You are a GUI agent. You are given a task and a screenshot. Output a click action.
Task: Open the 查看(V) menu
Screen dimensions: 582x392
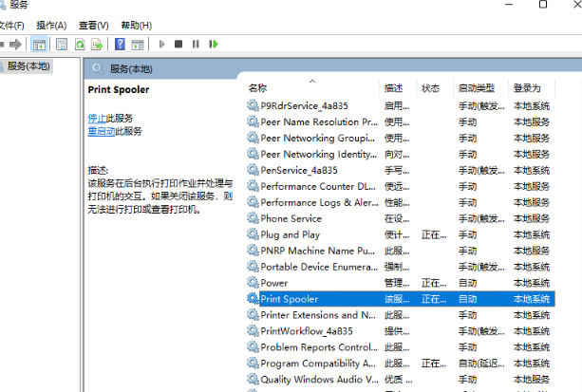point(93,25)
